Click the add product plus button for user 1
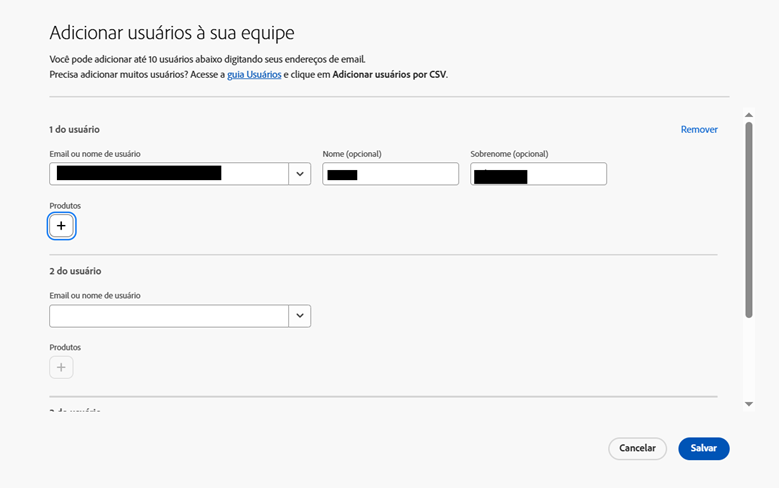Image resolution: width=779 pixels, height=488 pixels. (x=61, y=227)
